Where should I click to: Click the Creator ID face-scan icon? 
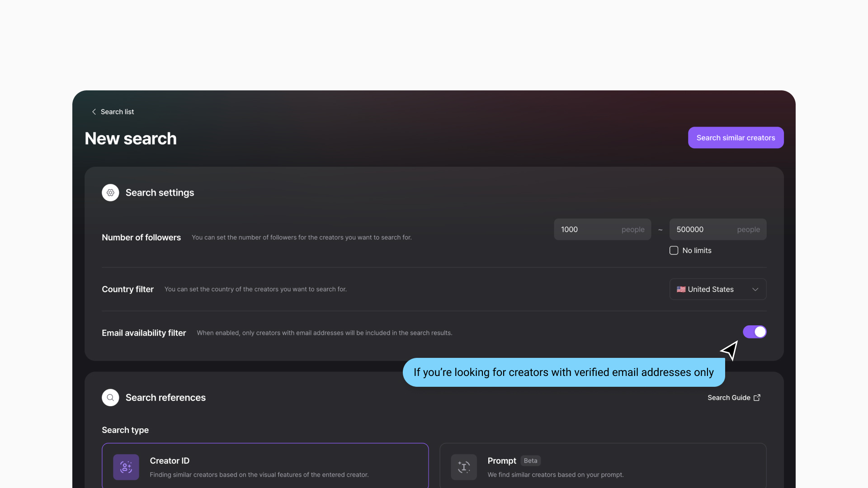point(126,467)
